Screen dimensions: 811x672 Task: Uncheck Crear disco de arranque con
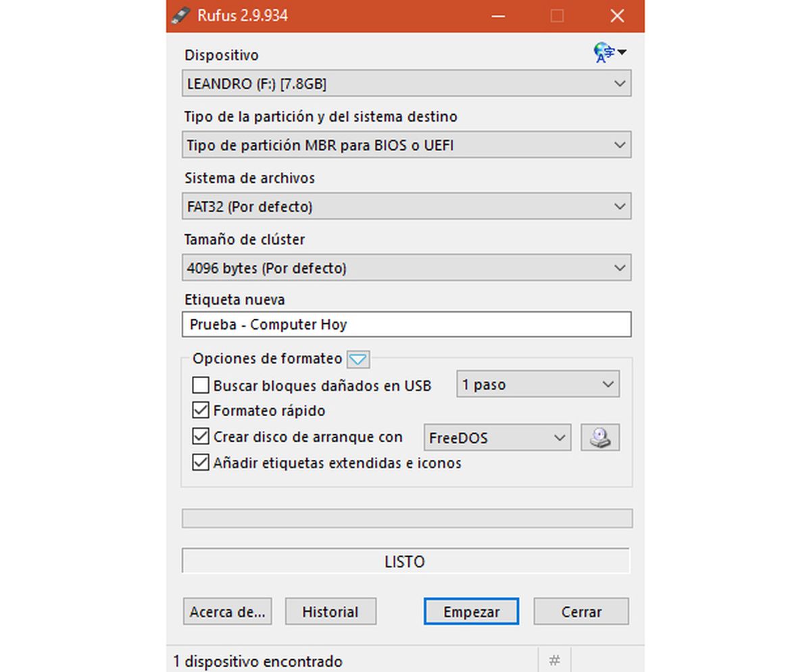[x=200, y=436]
